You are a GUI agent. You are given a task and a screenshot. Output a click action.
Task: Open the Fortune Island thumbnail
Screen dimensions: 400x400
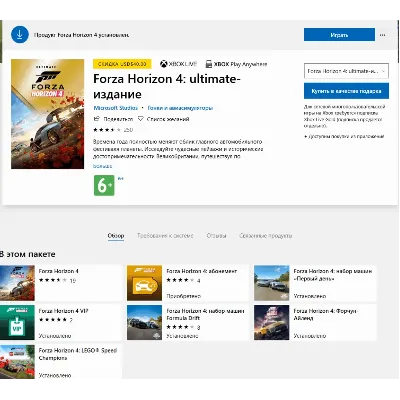coord(271,322)
